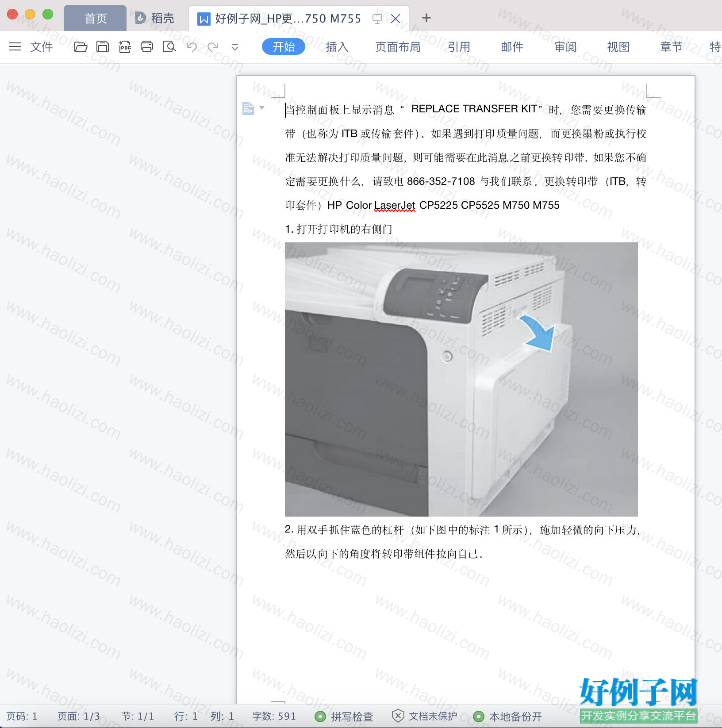Click the underlined word LaserJet

(x=395, y=205)
